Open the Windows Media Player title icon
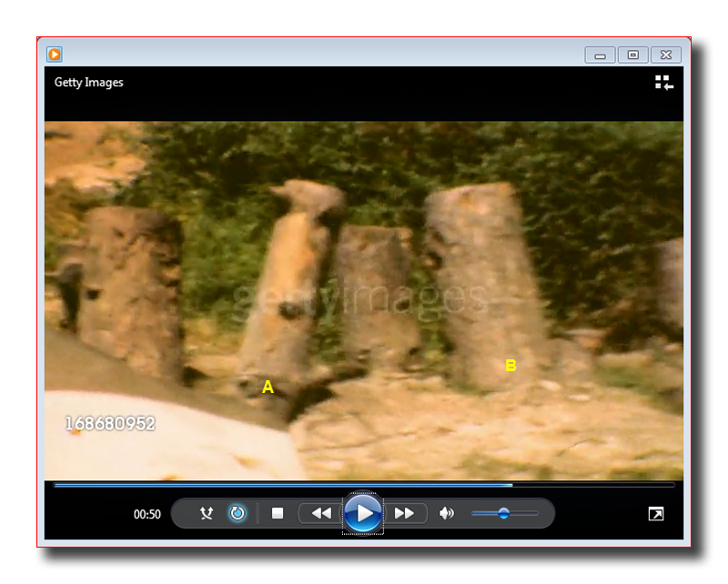 (55, 55)
